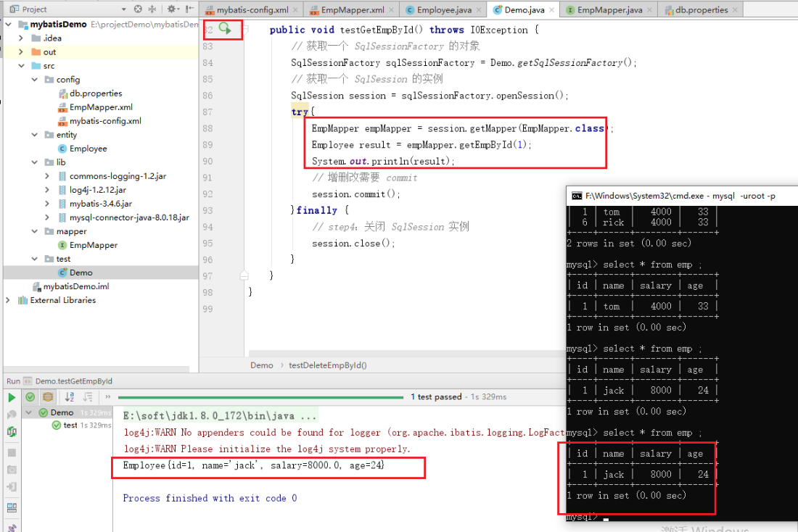Click the test progress bar
The width and height of the screenshot is (798, 532).
point(260,397)
